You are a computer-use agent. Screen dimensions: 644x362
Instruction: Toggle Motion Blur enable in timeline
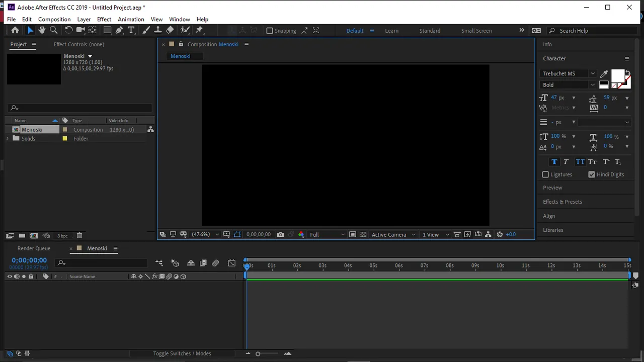point(215,263)
